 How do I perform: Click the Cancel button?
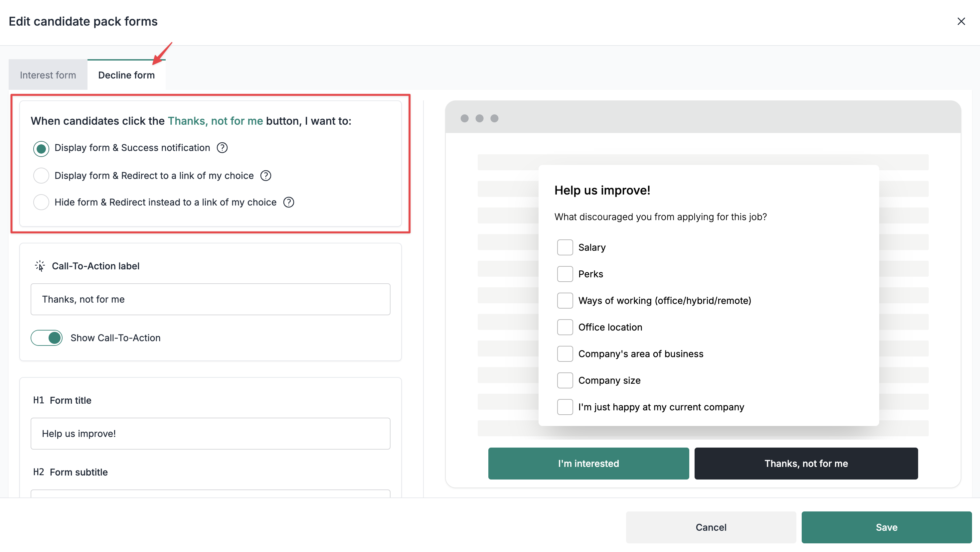[711, 527]
